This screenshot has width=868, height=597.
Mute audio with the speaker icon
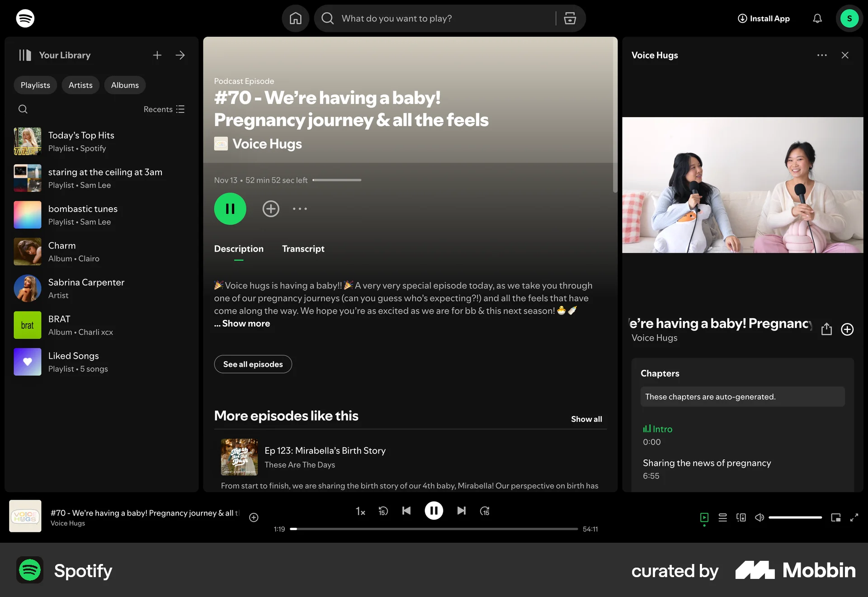tap(759, 517)
